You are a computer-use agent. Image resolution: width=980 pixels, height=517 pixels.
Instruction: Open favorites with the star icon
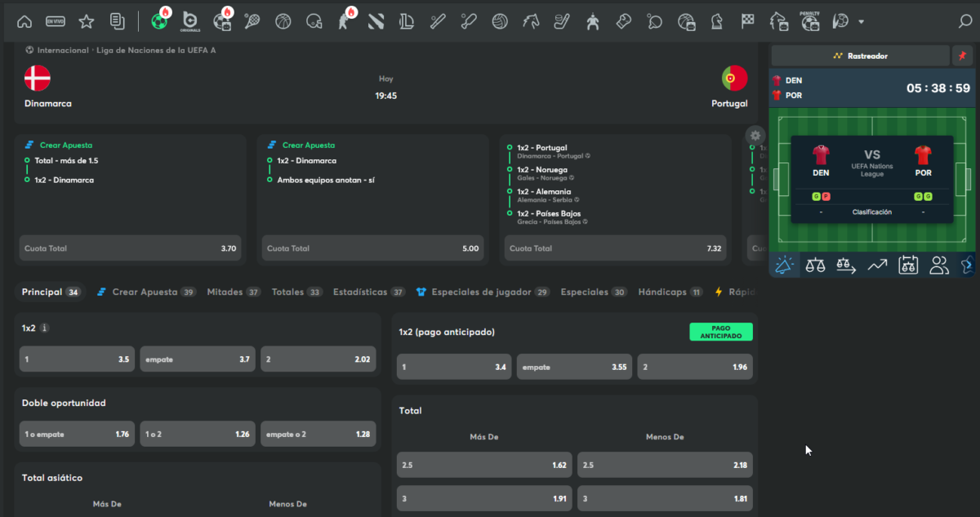(86, 21)
